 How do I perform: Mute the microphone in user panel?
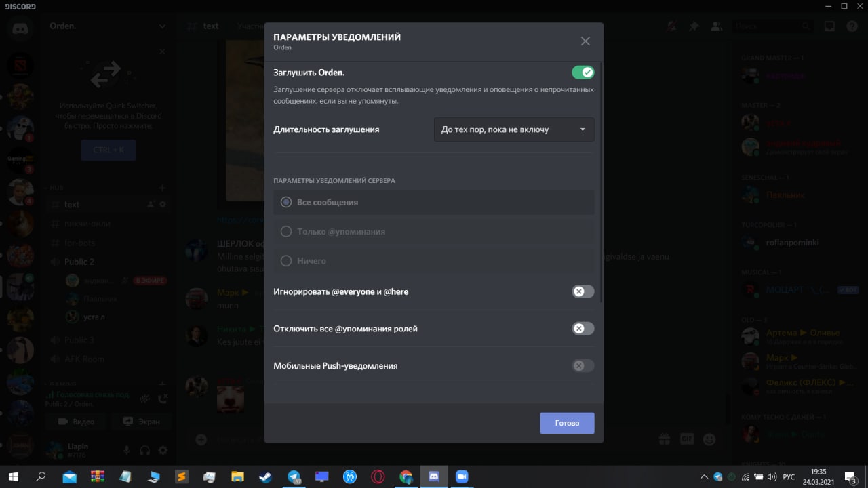pyautogui.click(x=127, y=450)
